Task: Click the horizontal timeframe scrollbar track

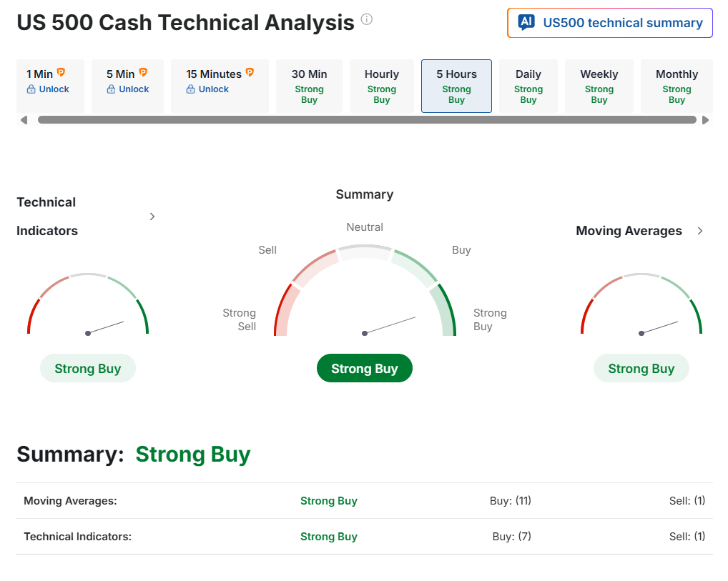Action: (x=366, y=120)
